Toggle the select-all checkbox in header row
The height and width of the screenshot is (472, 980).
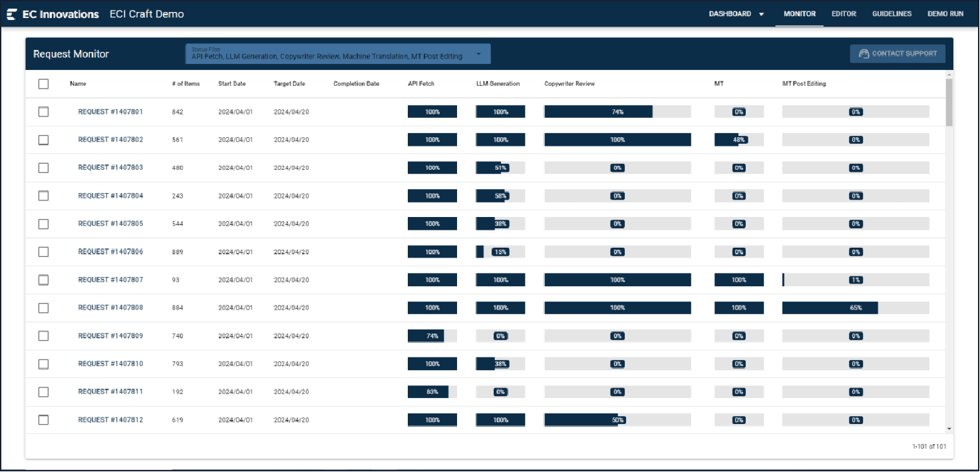pos(43,84)
